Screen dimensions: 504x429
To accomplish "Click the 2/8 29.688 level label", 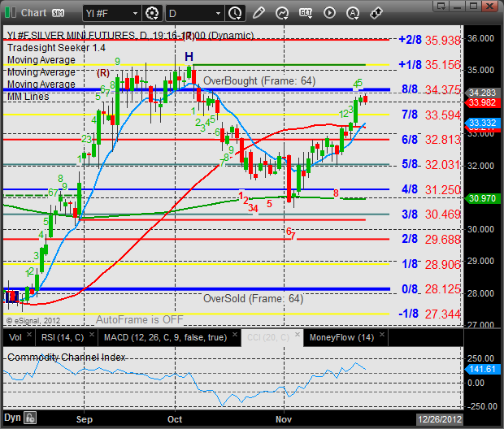I will tap(431, 240).
